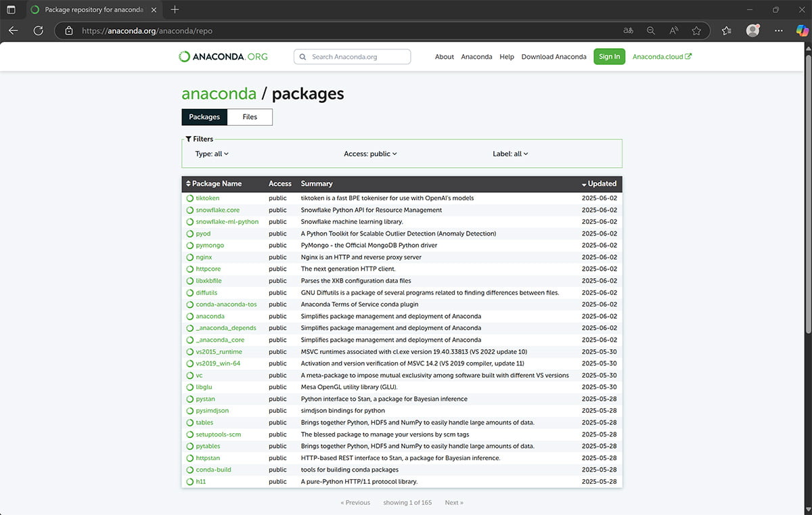
Task: Add this page to favorites star
Action: tap(696, 30)
